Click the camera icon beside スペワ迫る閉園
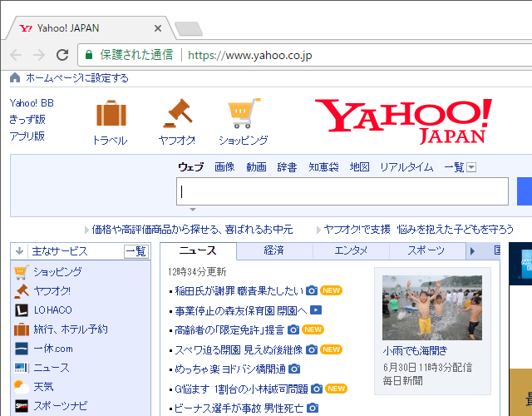The image size is (532, 416). (x=312, y=349)
